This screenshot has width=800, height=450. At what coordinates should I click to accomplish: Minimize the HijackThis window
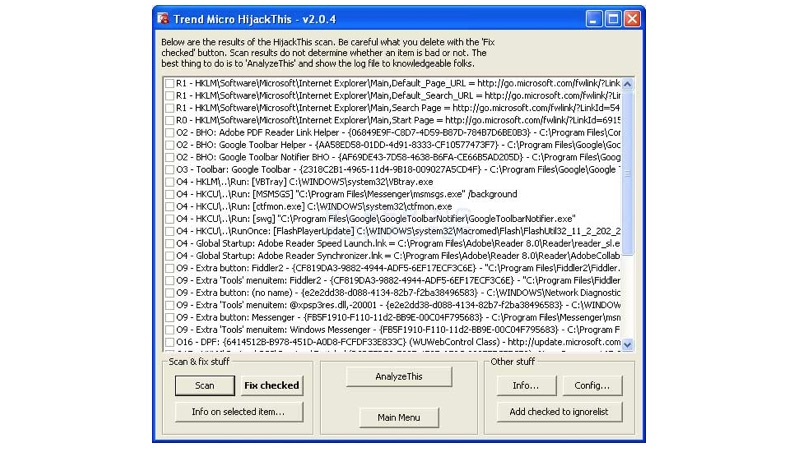(594, 19)
